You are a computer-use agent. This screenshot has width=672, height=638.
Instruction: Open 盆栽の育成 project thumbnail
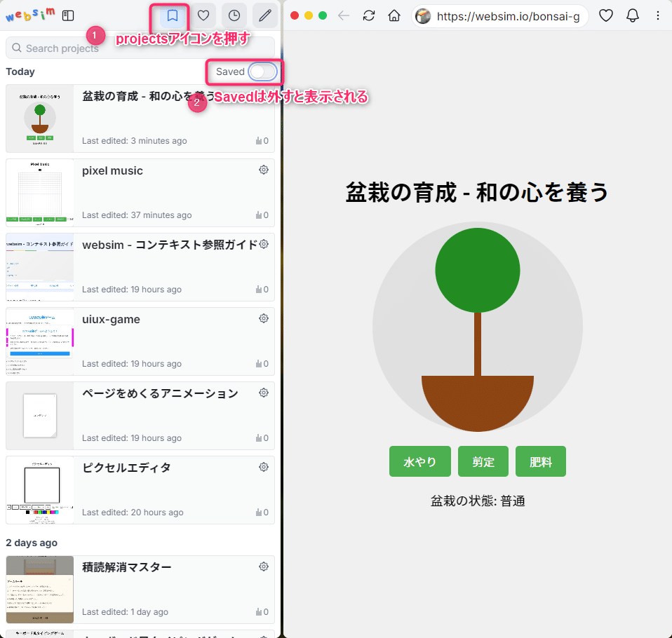point(40,118)
